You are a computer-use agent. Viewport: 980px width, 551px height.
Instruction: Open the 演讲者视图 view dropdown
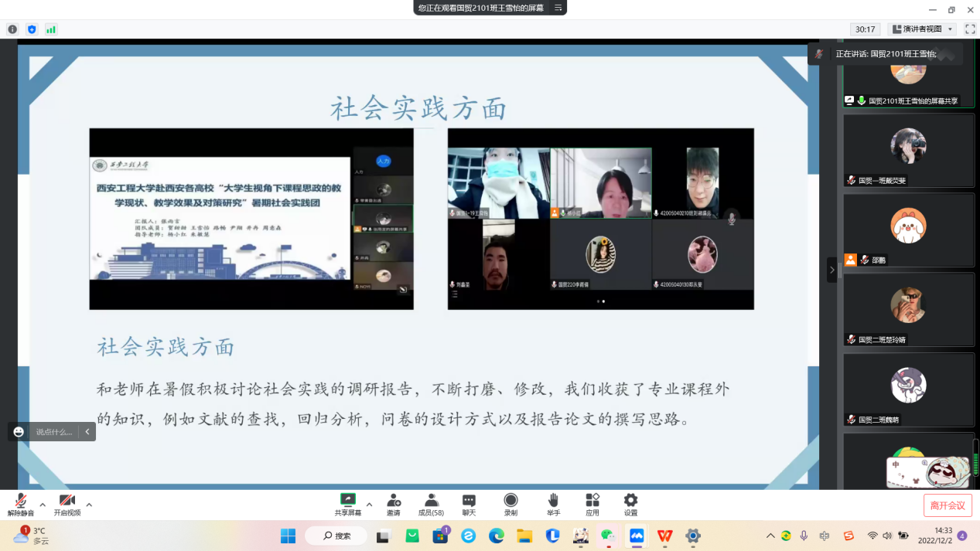922,29
